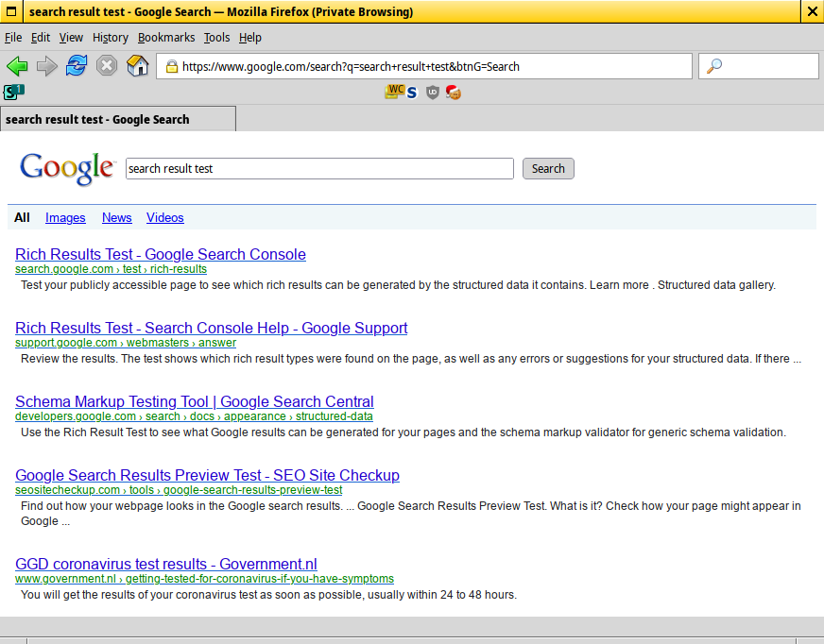This screenshot has width=824, height=644.
Task: Click snippet 'Find out how your webpage looks'
Action: 411,513
